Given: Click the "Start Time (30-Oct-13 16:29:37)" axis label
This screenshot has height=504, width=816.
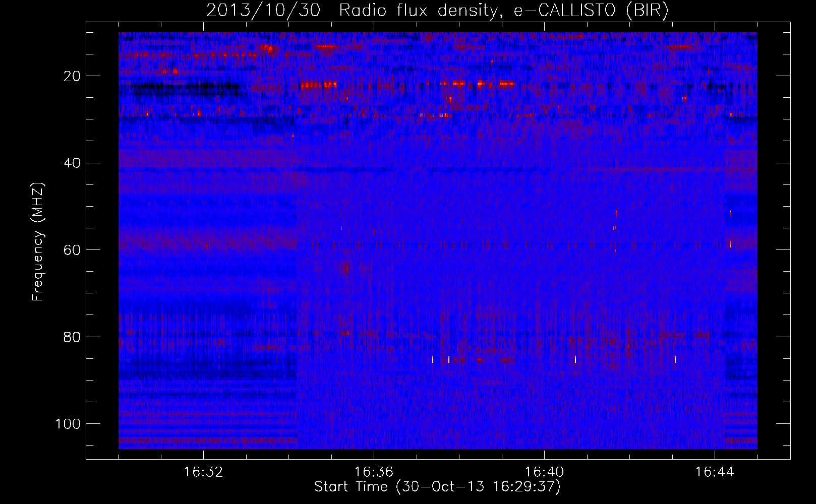Looking at the screenshot, I should point(437,487).
